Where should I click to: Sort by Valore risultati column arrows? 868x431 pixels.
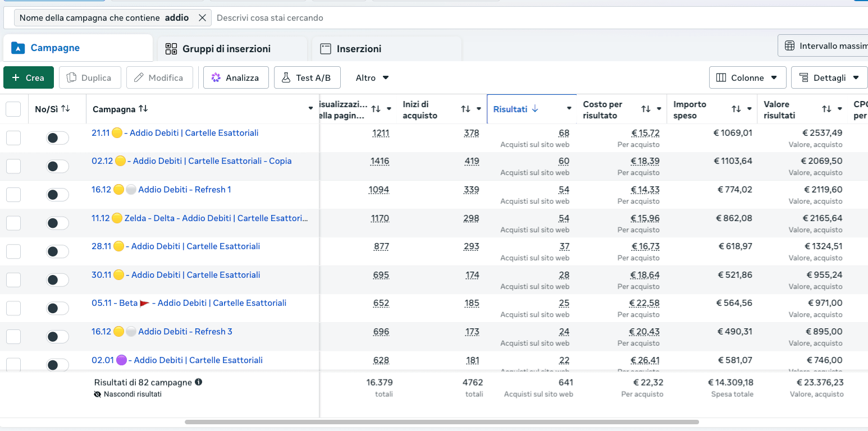click(827, 109)
